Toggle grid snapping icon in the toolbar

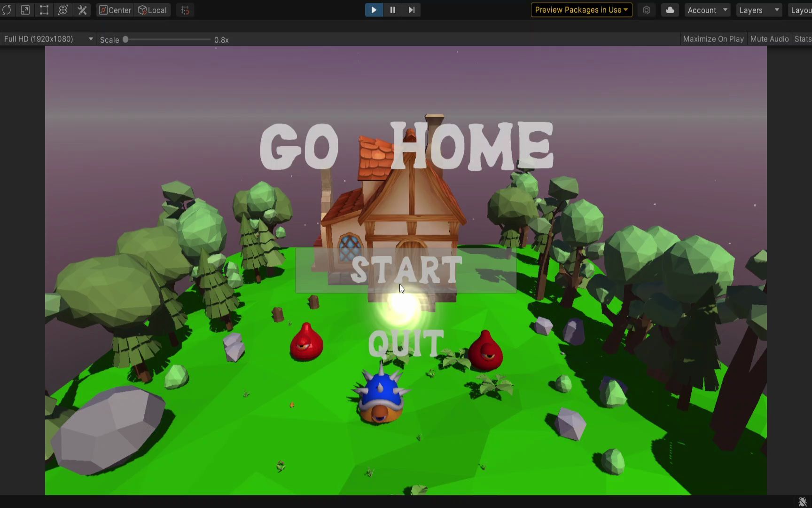pyautogui.click(x=185, y=10)
